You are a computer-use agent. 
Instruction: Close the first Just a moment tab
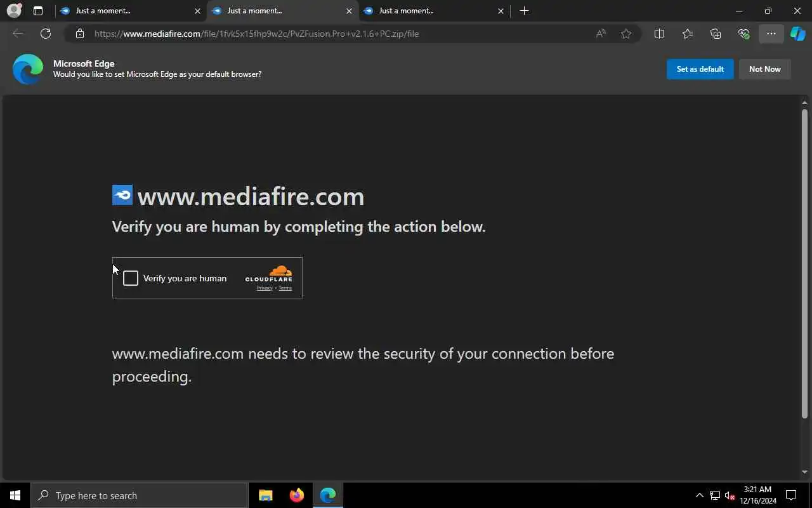(x=197, y=11)
